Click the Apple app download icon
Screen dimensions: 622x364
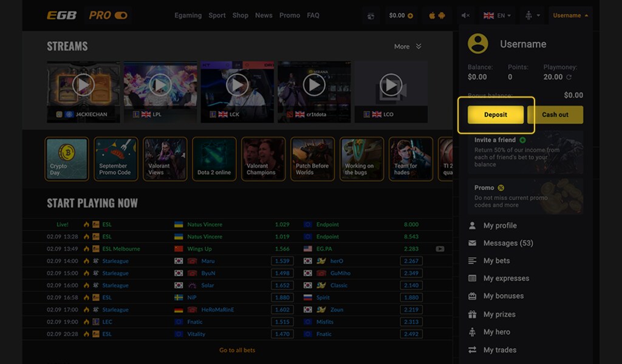[x=432, y=15]
